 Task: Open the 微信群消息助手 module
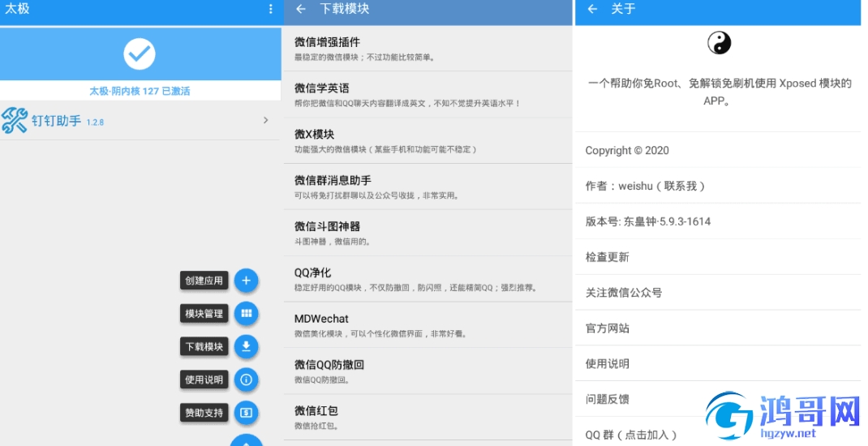(x=428, y=187)
